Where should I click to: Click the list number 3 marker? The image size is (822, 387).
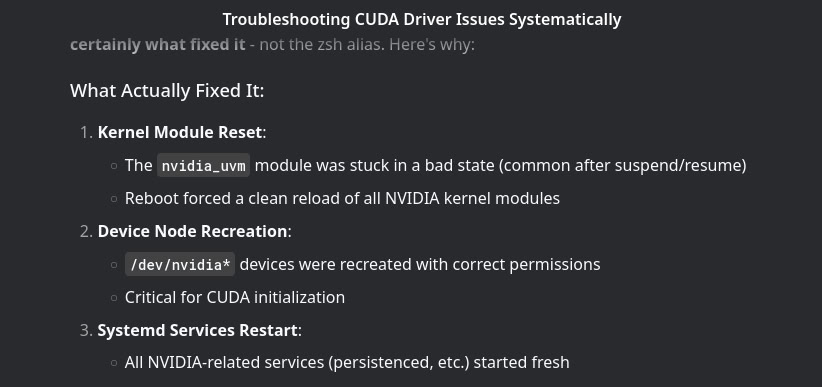(86, 330)
